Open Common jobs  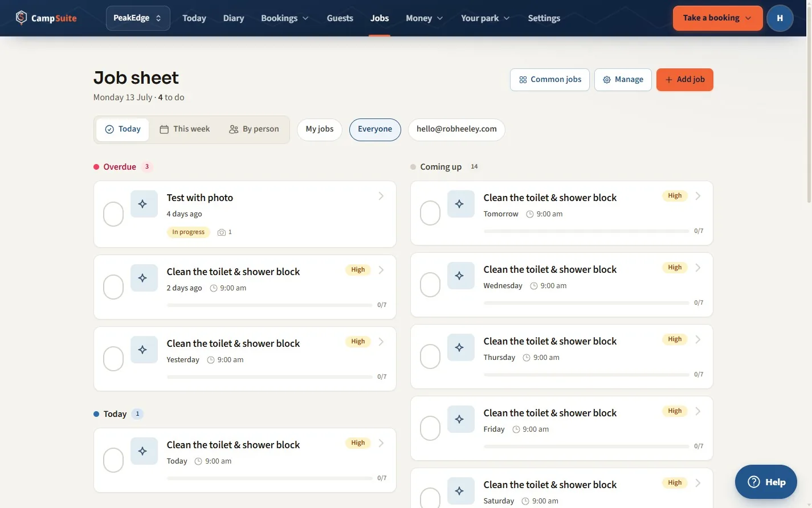550,80
